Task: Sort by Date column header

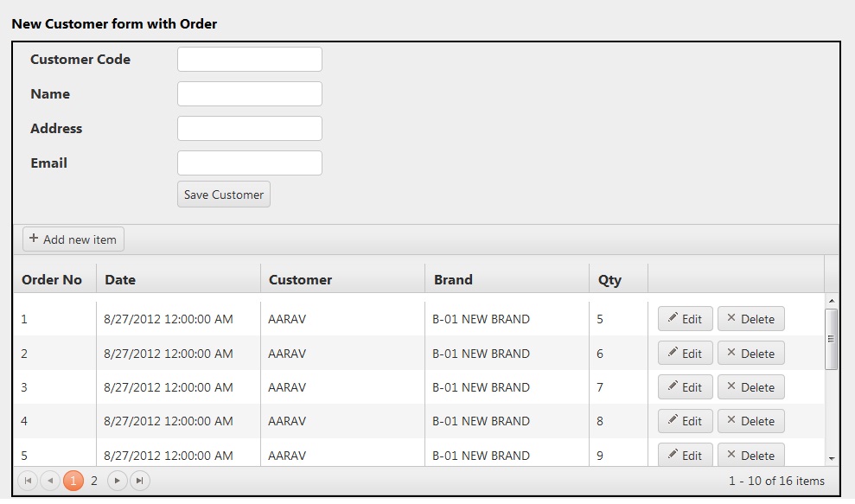Action: pos(120,280)
